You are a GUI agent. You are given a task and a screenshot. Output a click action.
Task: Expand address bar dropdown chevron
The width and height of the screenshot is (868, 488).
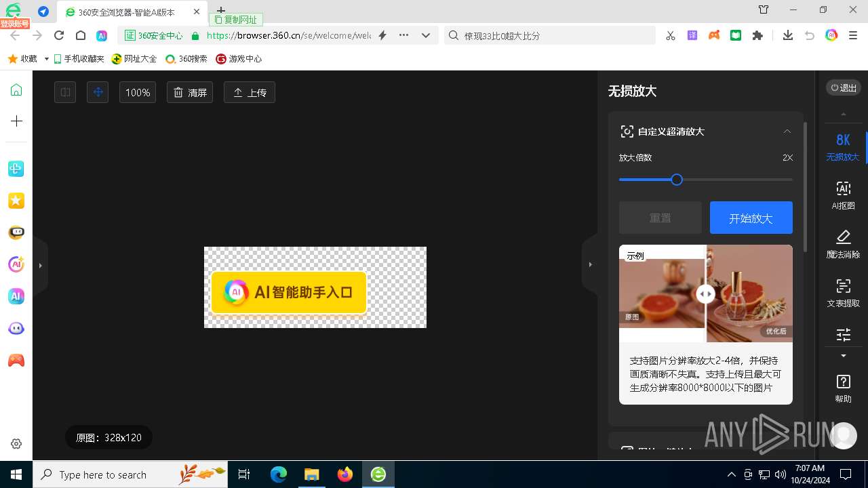pyautogui.click(x=426, y=35)
